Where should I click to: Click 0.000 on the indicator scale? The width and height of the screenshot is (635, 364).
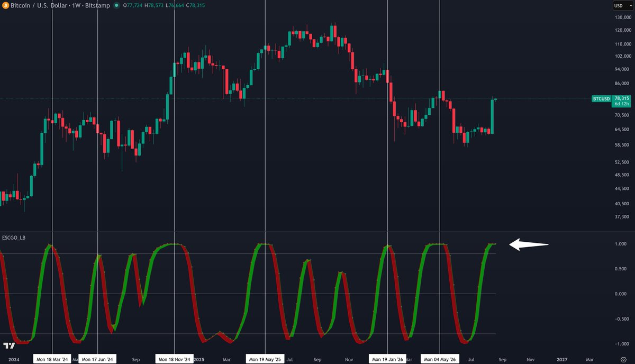point(622,294)
